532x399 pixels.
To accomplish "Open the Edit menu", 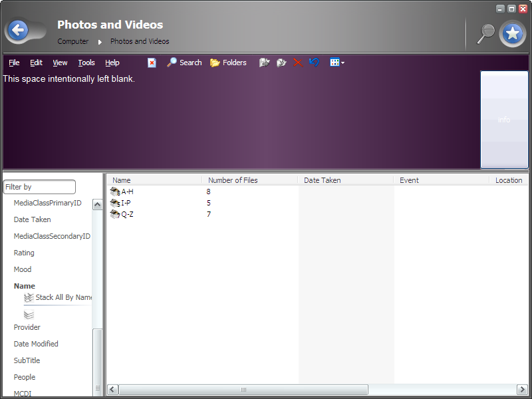I will coord(36,63).
